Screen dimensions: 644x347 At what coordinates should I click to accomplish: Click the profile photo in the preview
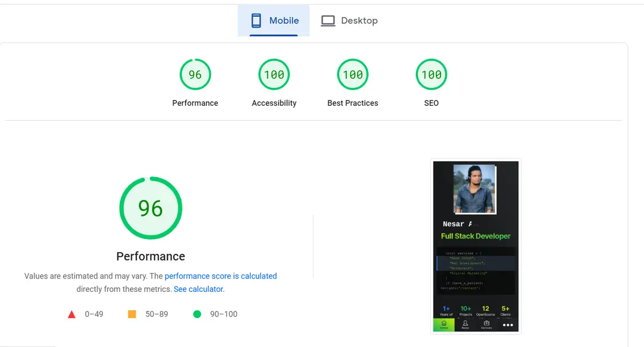(x=475, y=189)
